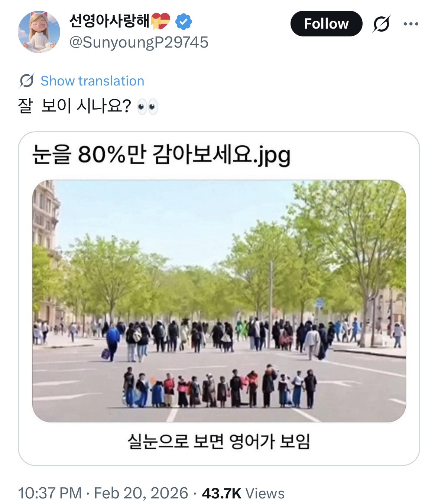Image resolution: width=438 pixels, height=504 pixels.
Task: Click the Grok icon beside Follow button
Action: [x=382, y=24]
